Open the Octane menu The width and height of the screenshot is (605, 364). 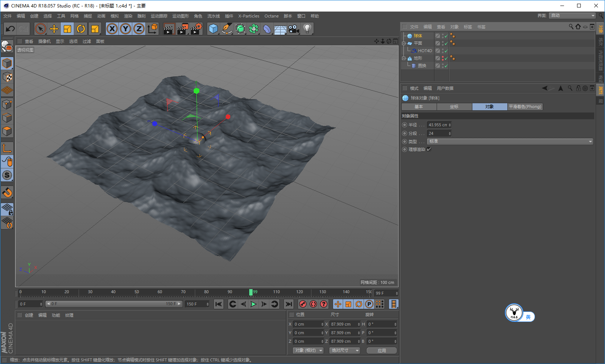(272, 16)
